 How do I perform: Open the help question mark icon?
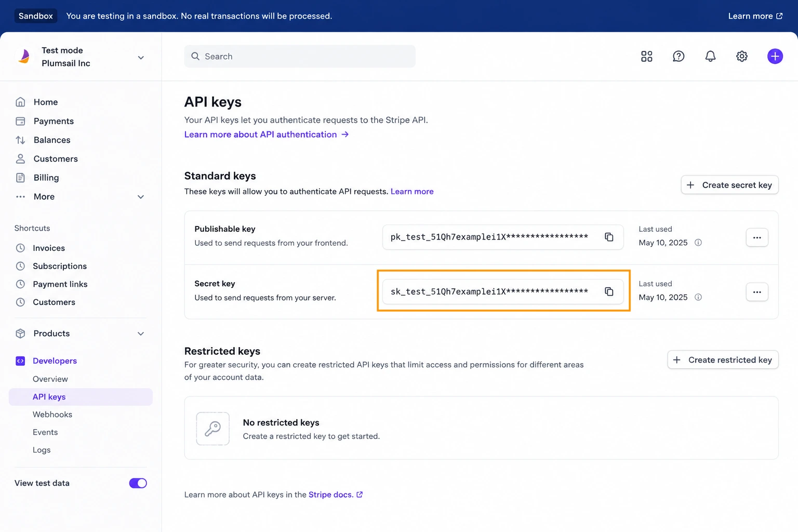click(x=679, y=56)
